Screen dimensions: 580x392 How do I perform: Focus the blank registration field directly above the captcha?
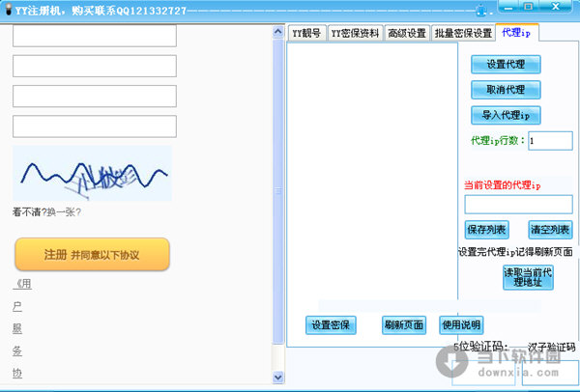click(95, 126)
